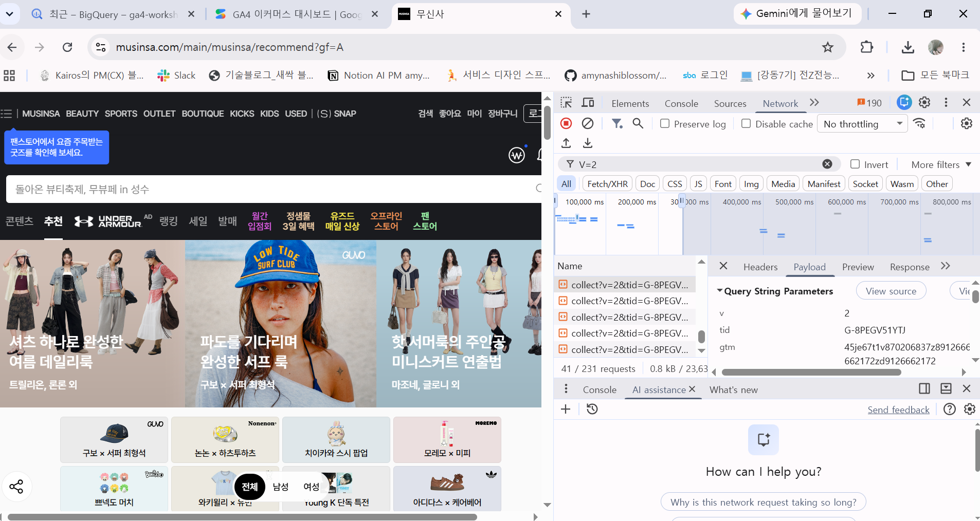980x521 pixels.
Task: Open the 구보 × 서퍼 최형석 tile
Action: (114, 440)
